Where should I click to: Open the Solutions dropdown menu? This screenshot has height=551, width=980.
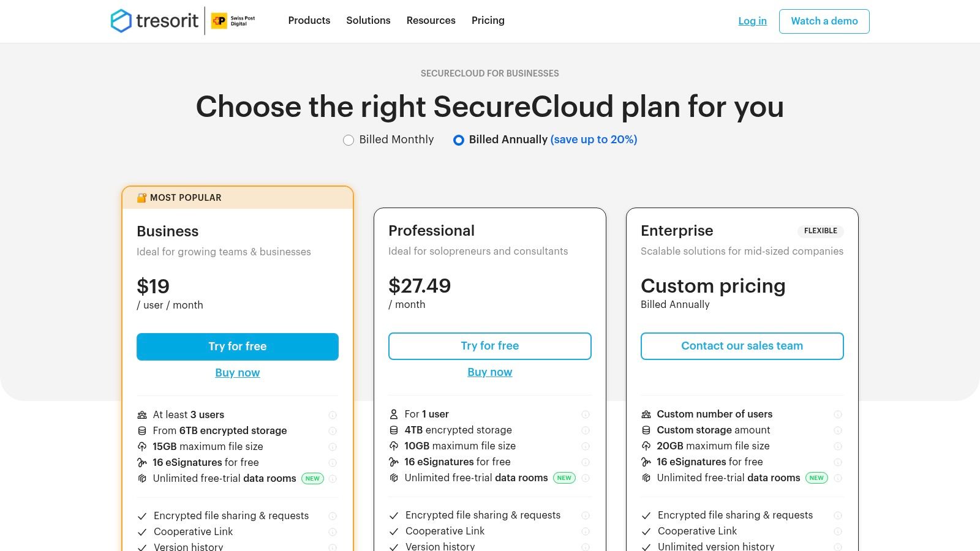pos(368,20)
